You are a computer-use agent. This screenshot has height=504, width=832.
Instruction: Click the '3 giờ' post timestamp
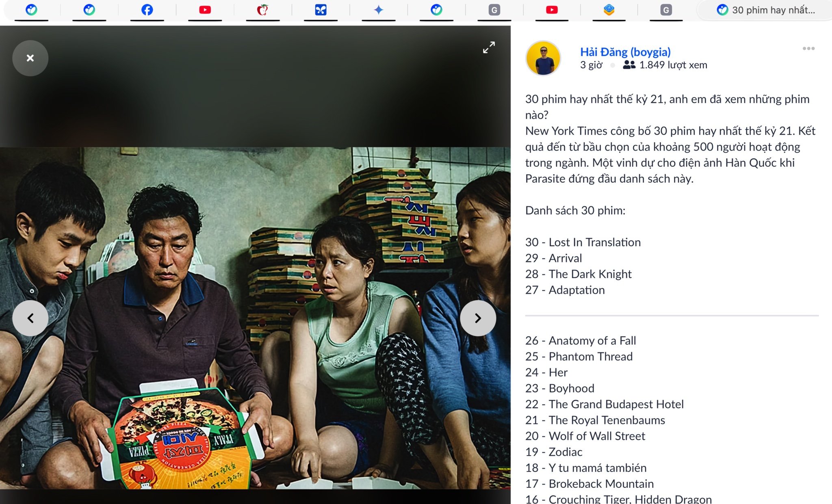(591, 65)
